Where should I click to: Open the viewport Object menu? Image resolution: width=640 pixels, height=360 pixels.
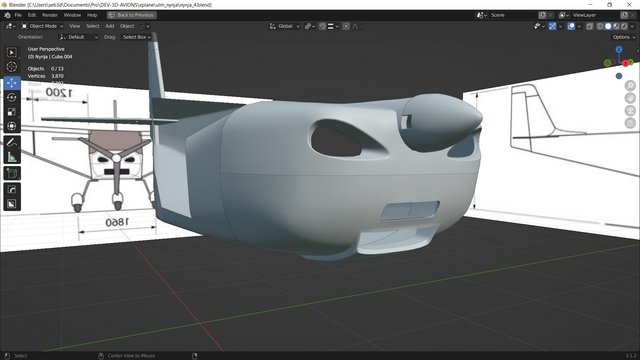[127, 26]
